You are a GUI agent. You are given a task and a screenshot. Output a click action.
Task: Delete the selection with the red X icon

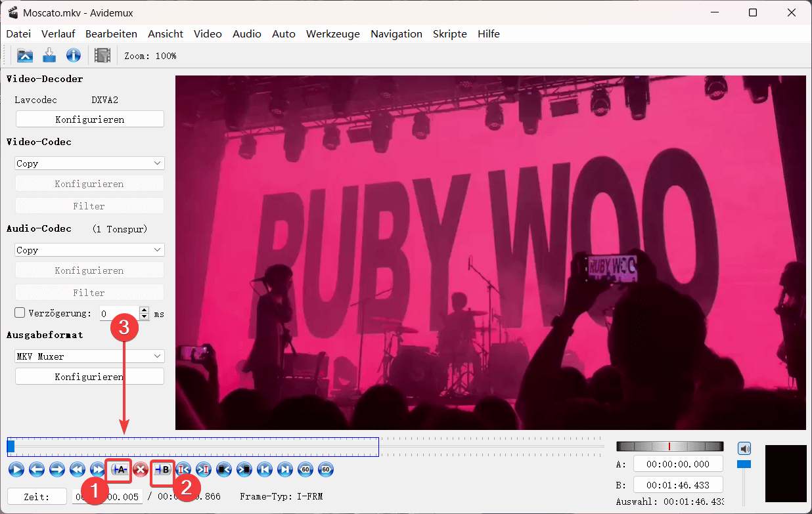point(140,469)
